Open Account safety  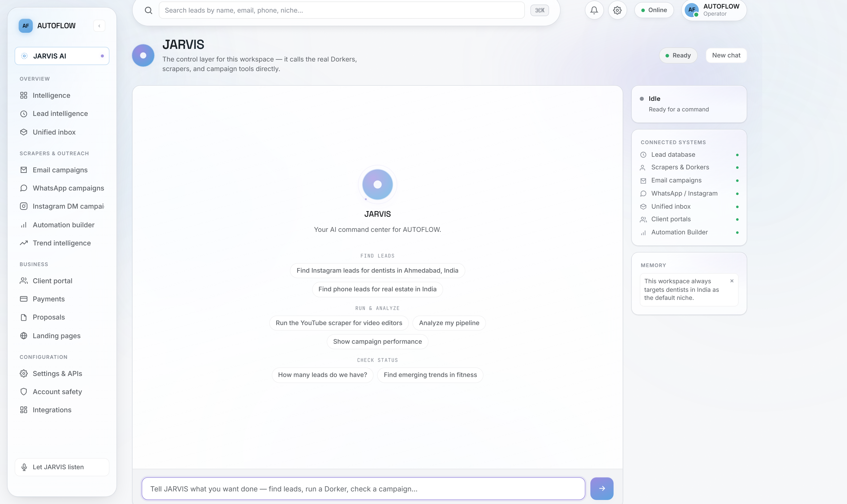(x=62, y=392)
